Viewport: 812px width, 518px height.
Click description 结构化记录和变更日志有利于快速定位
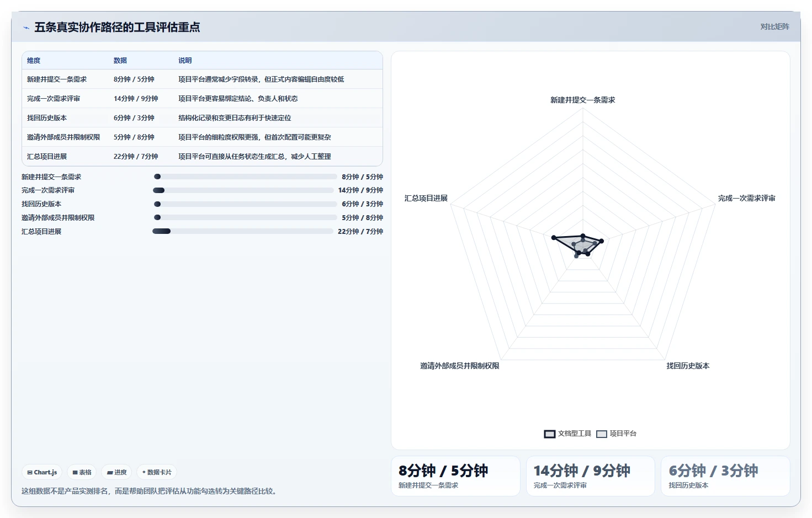(x=235, y=118)
